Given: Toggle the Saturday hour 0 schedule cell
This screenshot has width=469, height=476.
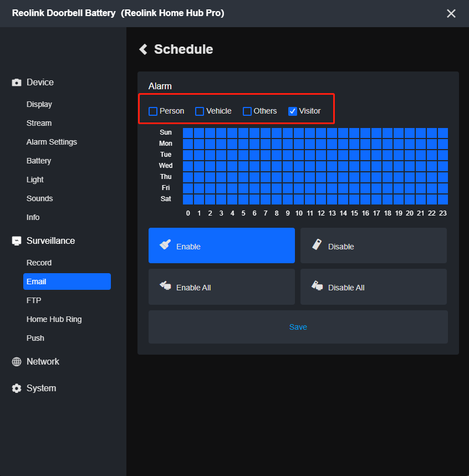Looking at the screenshot, I should 188,199.
